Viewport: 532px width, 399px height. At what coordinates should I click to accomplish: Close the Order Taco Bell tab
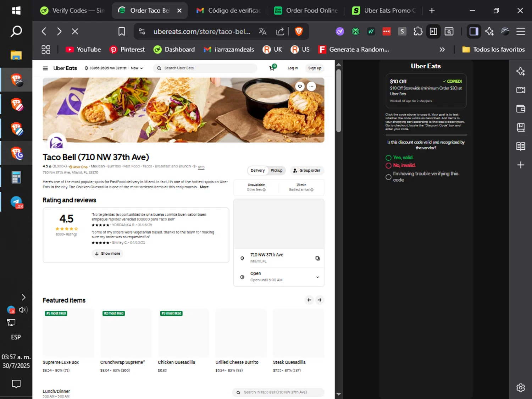(x=179, y=11)
